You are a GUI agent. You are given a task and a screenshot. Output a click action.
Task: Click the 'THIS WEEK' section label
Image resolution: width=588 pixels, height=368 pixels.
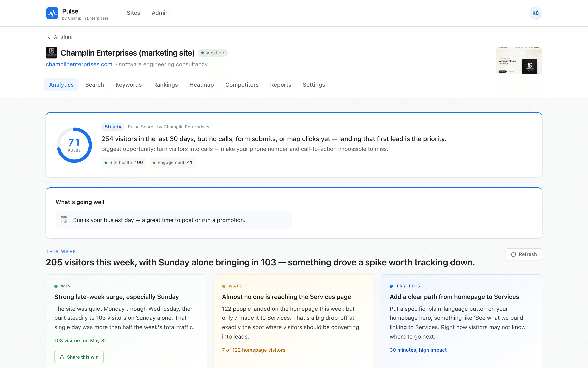coord(61,252)
